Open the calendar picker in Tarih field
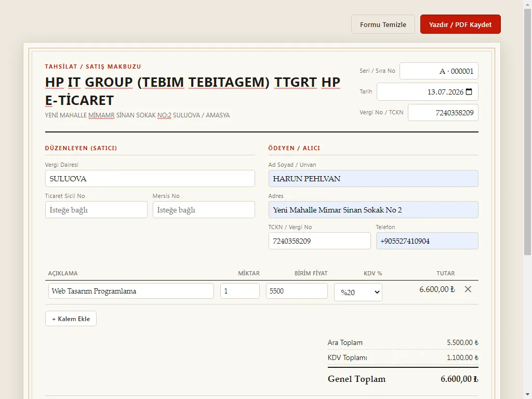 click(469, 91)
